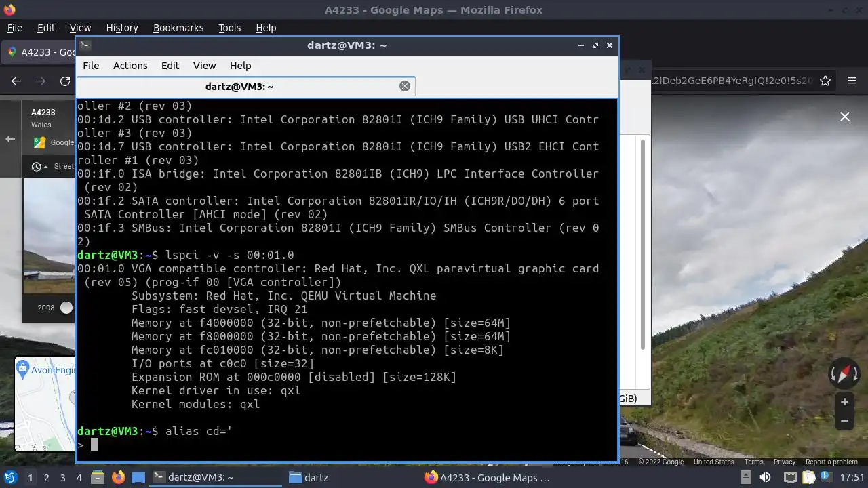The width and height of the screenshot is (868, 488).
Task: Close the dartz@VM3 terminal tab
Action: tap(405, 86)
